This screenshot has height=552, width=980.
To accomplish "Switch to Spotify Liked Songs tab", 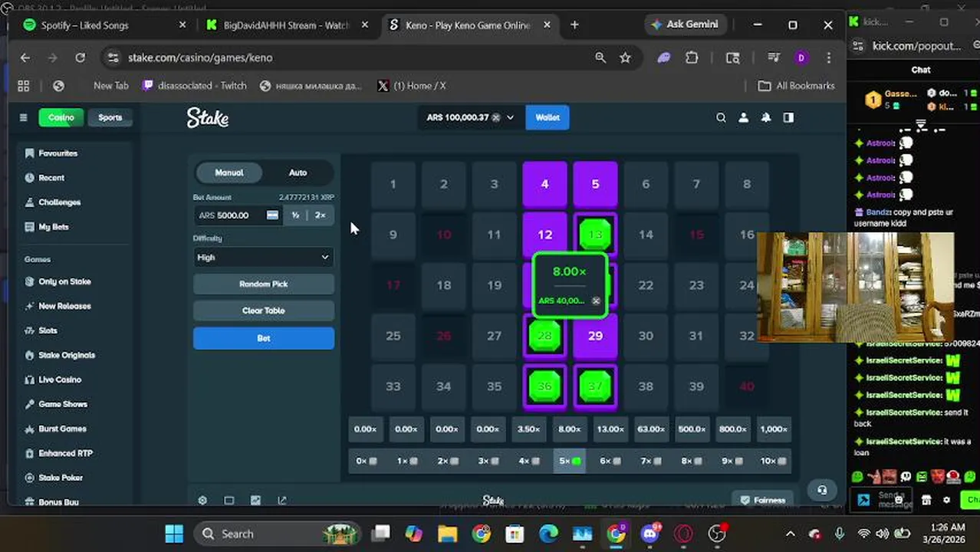I will click(104, 25).
